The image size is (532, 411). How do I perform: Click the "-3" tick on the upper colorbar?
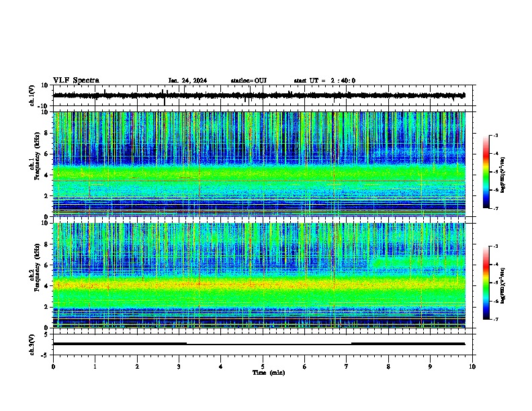point(495,135)
